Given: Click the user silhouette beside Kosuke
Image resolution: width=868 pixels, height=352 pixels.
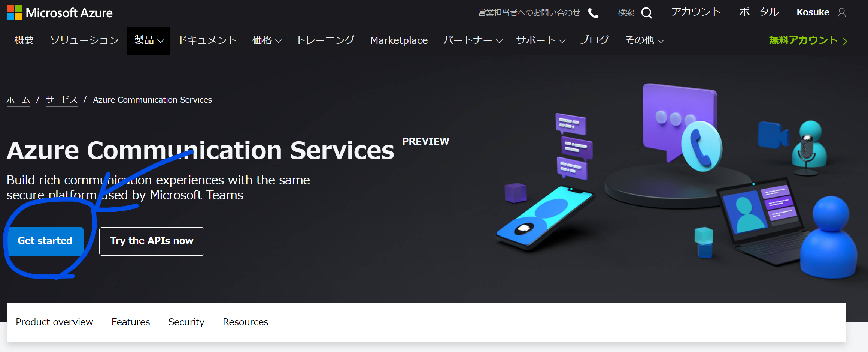Looking at the screenshot, I should pyautogui.click(x=842, y=12).
